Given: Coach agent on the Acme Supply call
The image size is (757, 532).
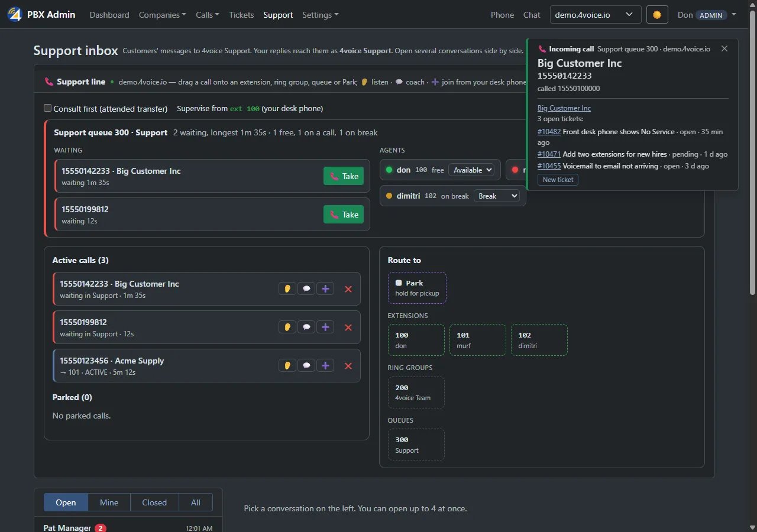Looking at the screenshot, I should (x=306, y=366).
